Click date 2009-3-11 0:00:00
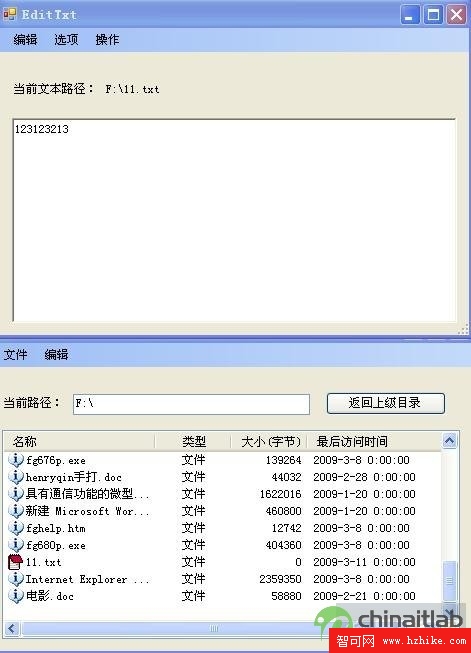Viewport: 471px width, 653px height. tap(364, 562)
